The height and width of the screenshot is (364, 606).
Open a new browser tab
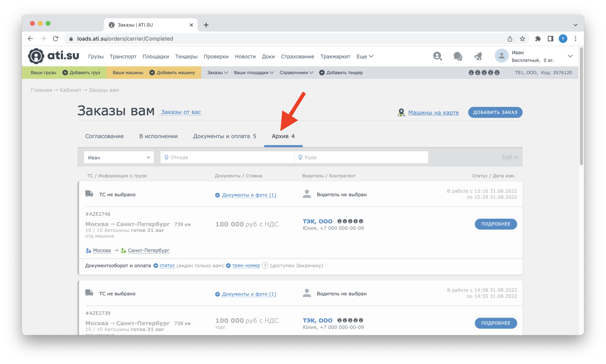click(206, 25)
